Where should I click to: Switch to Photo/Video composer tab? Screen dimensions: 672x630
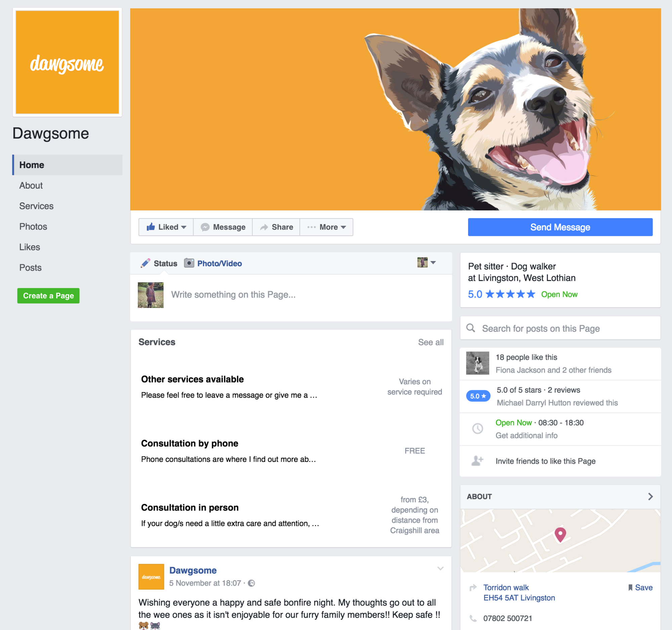pos(213,263)
